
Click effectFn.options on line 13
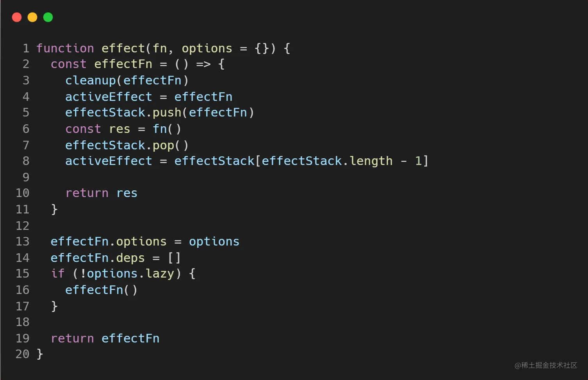click(109, 242)
